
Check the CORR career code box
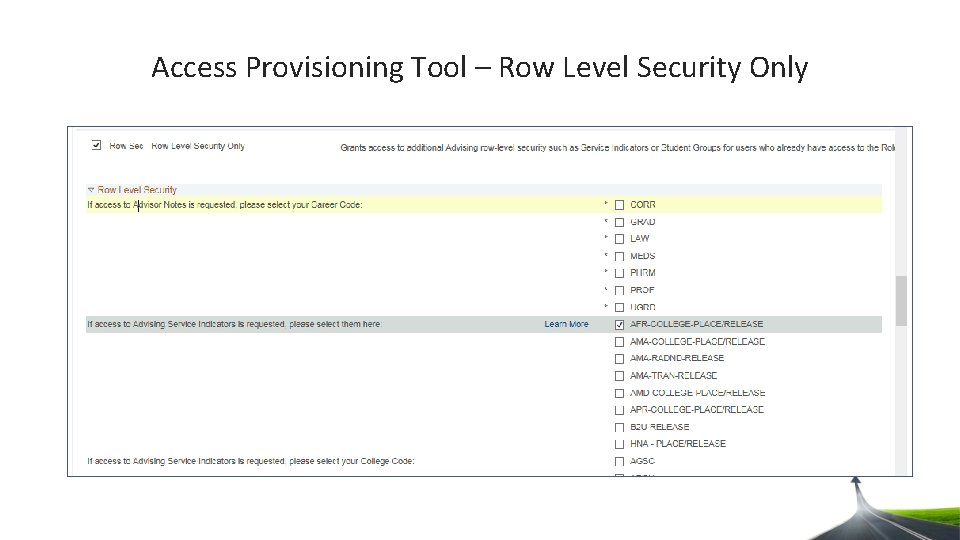620,205
